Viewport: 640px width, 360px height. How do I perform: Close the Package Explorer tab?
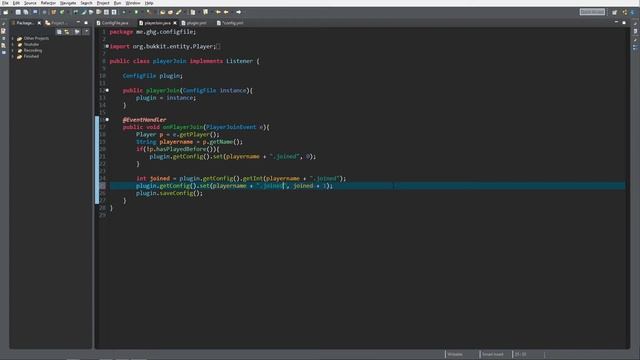[x=39, y=23]
